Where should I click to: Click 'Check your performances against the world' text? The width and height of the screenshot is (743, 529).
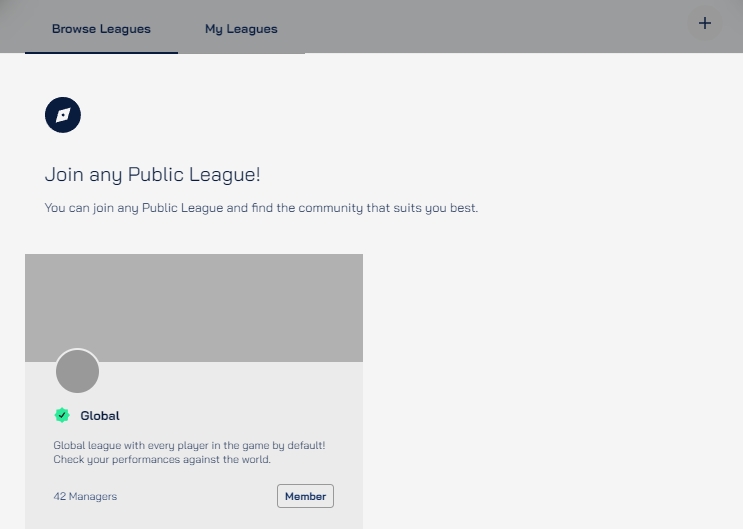[x=162, y=460]
